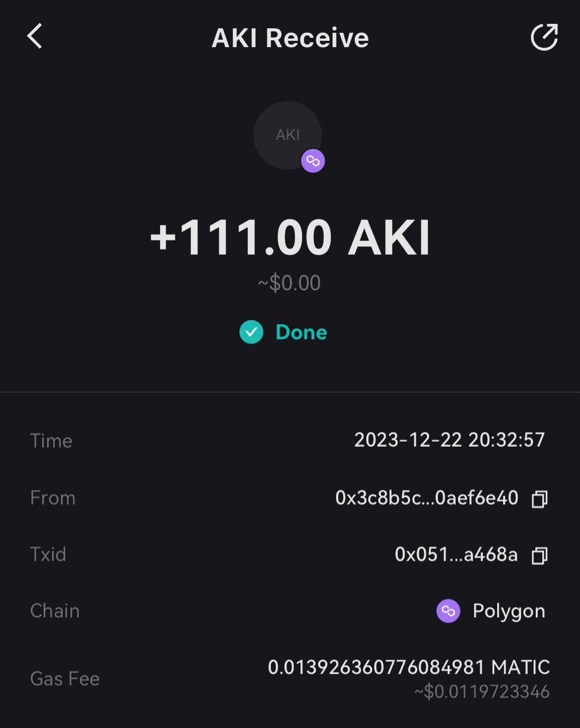Tap the +111.00 AKI amount
Screen dimensions: 580x728
[290, 238]
